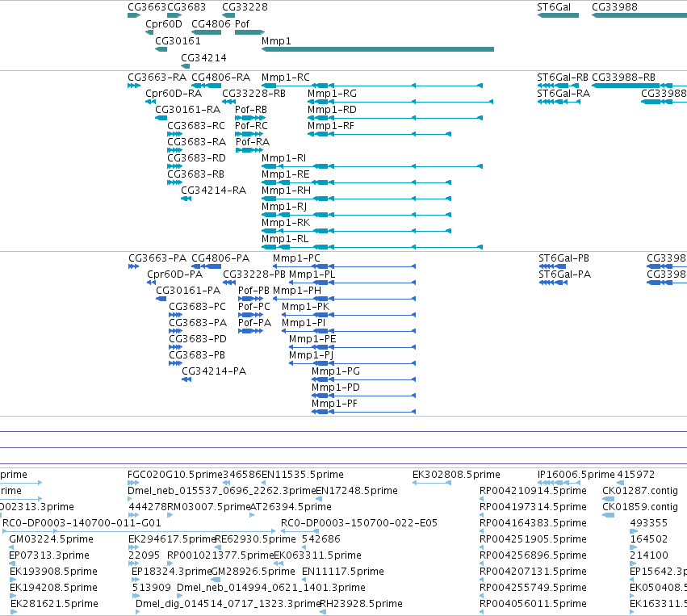Click the CG4806-PA protein
The width and height of the screenshot is (687, 616).
(207, 266)
